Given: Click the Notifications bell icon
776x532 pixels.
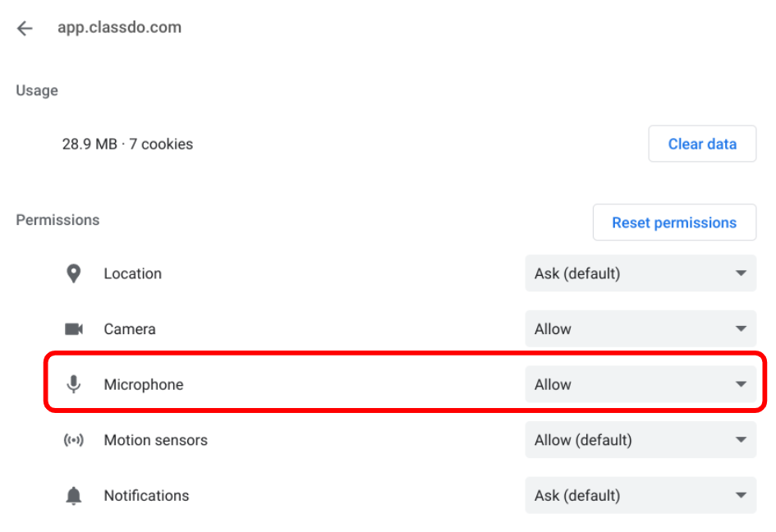Looking at the screenshot, I should click(74, 496).
